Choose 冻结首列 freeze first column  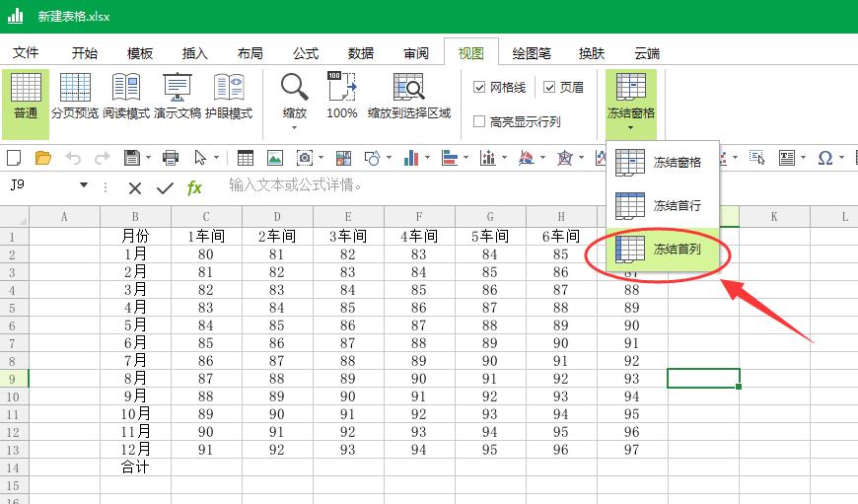(663, 249)
